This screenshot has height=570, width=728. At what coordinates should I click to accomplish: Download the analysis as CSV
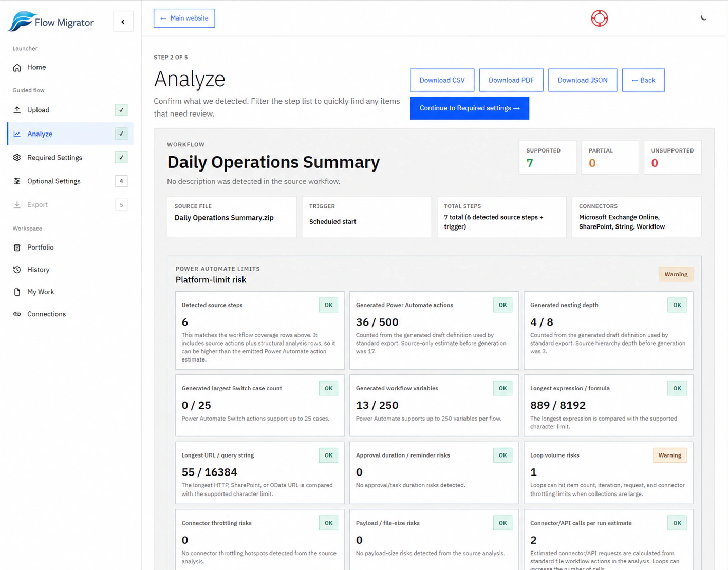coord(442,80)
